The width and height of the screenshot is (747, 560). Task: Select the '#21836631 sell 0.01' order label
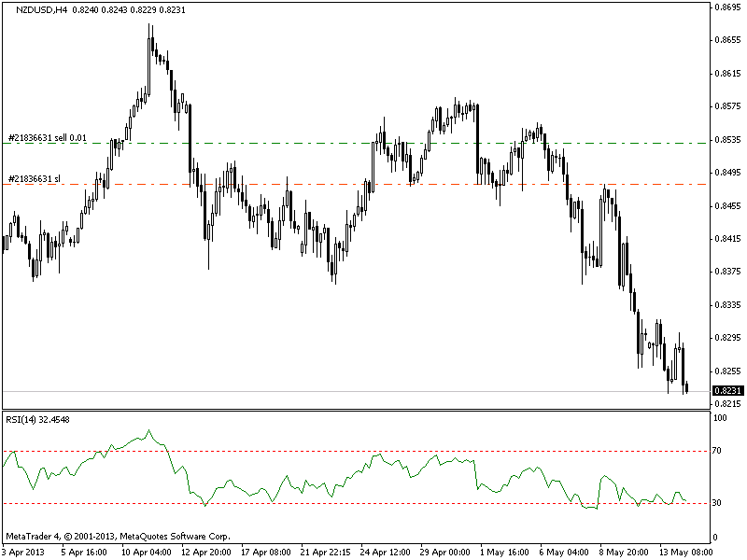click(x=48, y=138)
